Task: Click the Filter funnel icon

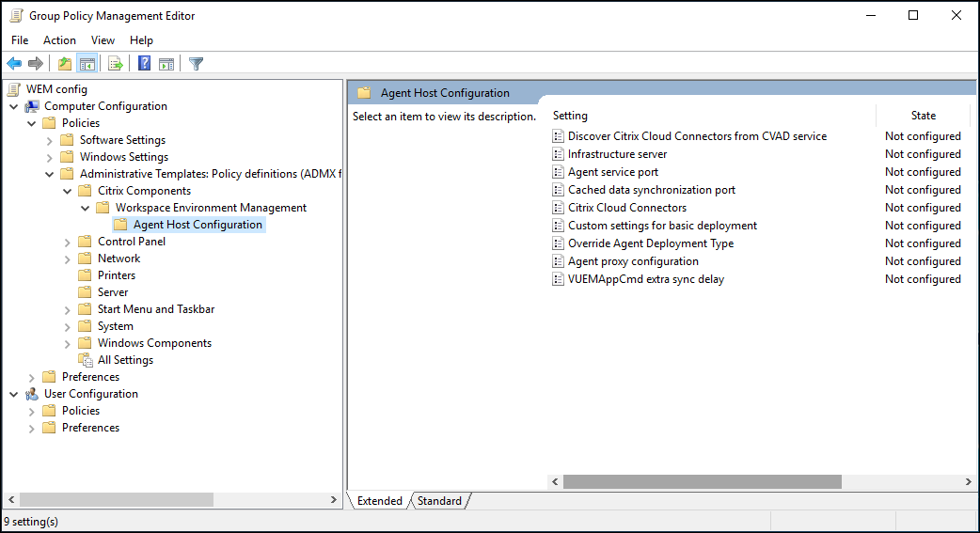Action: (196, 64)
